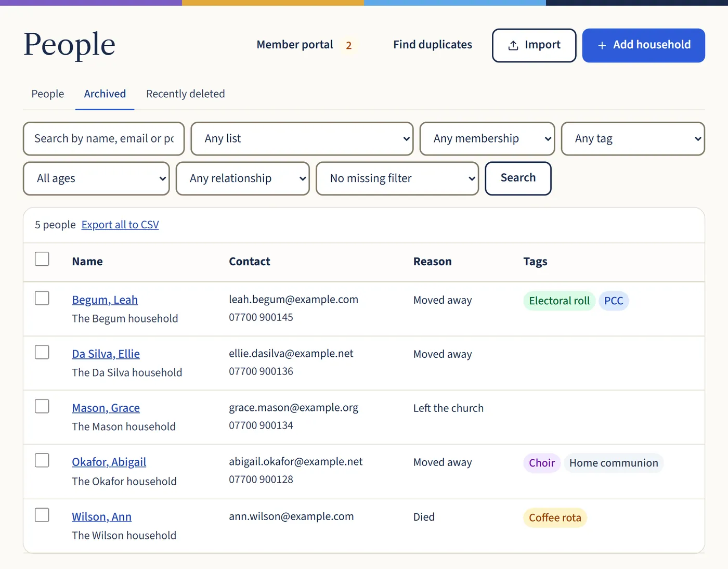The image size is (728, 569).
Task: Toggle the select-all checkbox in table header
Action: click(42, 259)
